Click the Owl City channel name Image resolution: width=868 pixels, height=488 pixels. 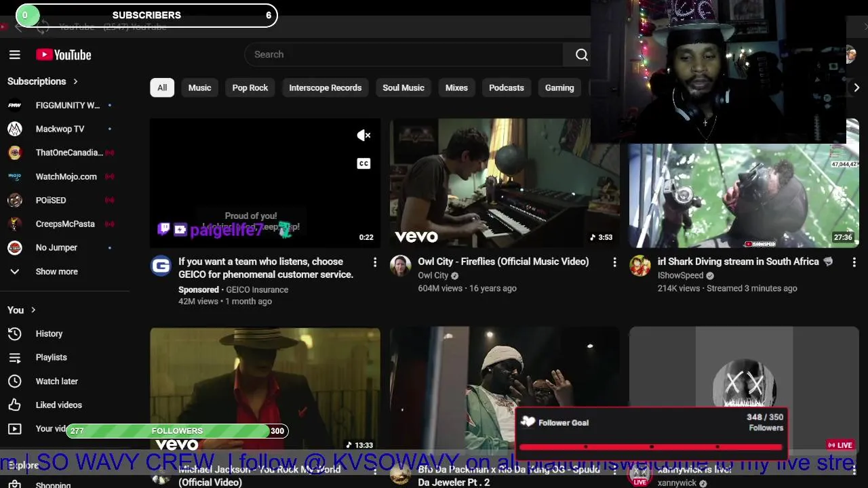tap(433, 275)
